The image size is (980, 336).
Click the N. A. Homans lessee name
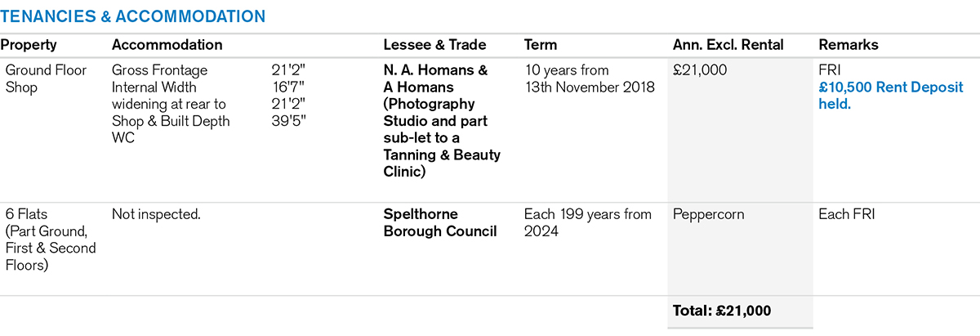coord(435,71)
